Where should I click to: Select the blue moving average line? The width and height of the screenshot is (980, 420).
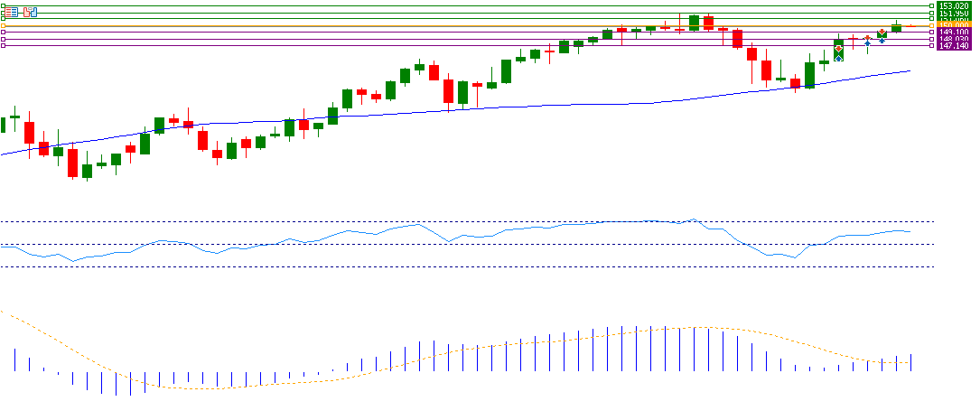point(452,109)
